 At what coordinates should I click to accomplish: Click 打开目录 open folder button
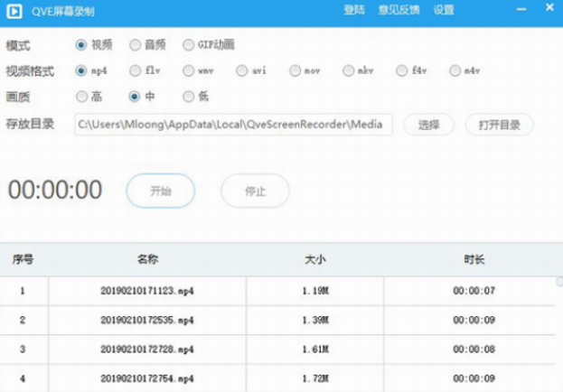pos(499,125)
